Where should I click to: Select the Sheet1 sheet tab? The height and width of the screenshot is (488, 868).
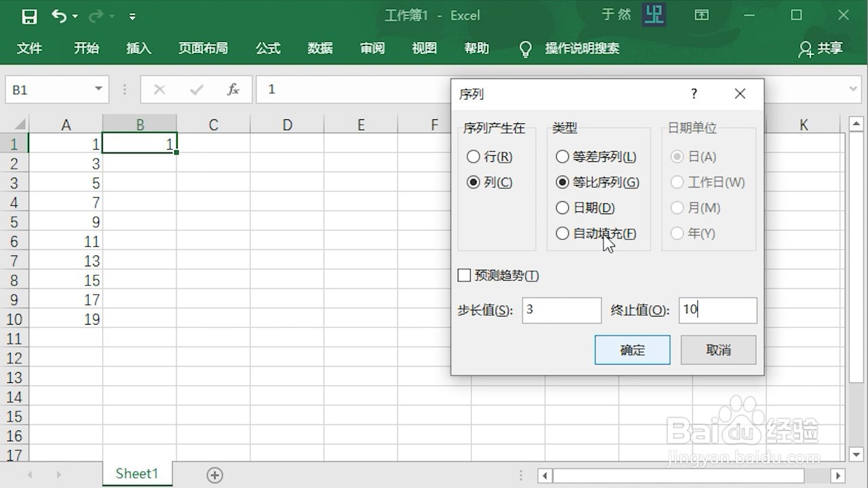136,474
